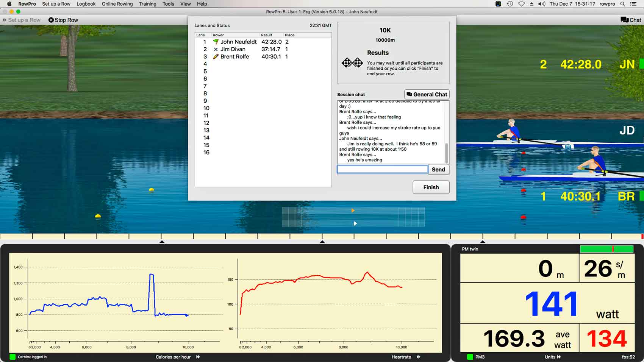Image resolution: width=644 pixels, height=362 pixels.
Task: Click the 40:30.1 result on the course
Action: pyautogui.click(x=580, y=197)
